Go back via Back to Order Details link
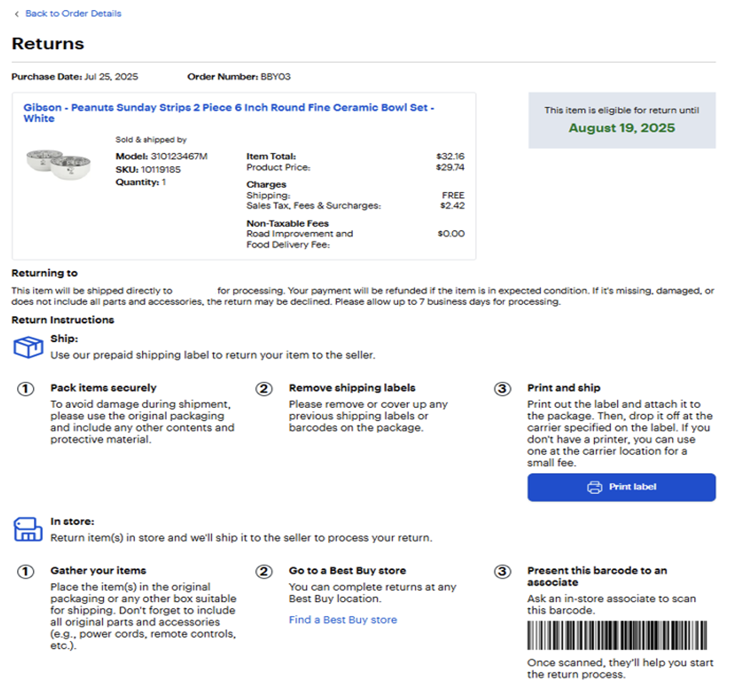The width and height of the screenshot is (729, 700). pos(73,13)
